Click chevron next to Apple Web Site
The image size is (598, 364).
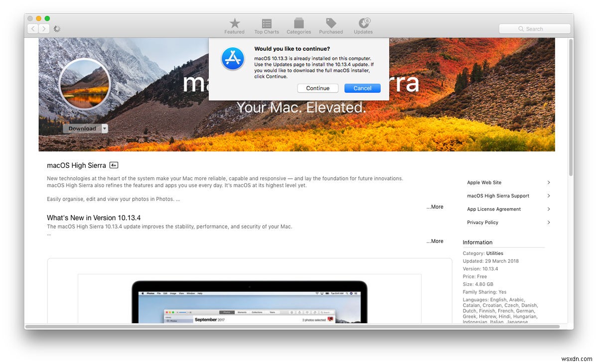pyautogui.click(x=549, y=183)
